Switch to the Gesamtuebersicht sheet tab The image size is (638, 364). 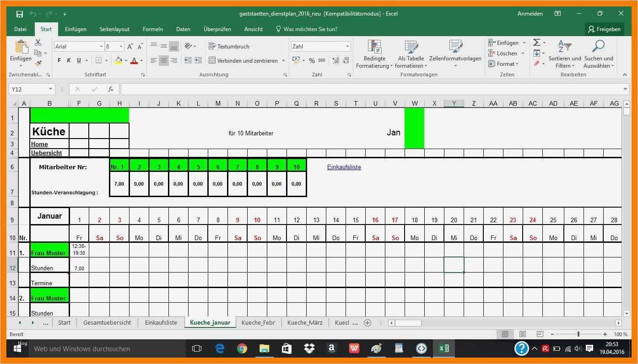[x=107, y=322]
